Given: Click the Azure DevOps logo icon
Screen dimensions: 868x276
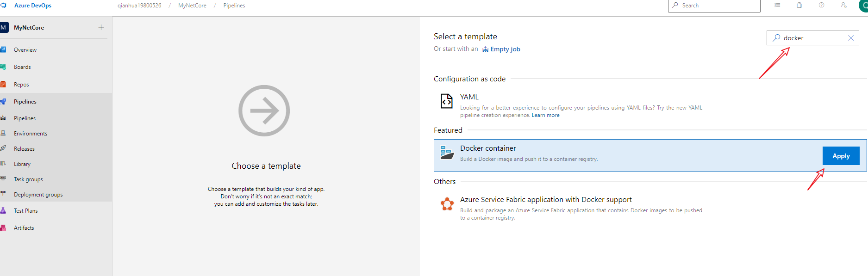Looking at the screenshot, I should click(4, 6).
